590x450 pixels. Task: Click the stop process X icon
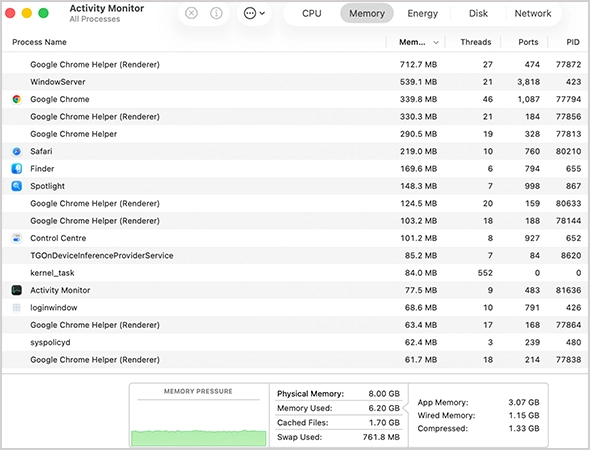191,14
